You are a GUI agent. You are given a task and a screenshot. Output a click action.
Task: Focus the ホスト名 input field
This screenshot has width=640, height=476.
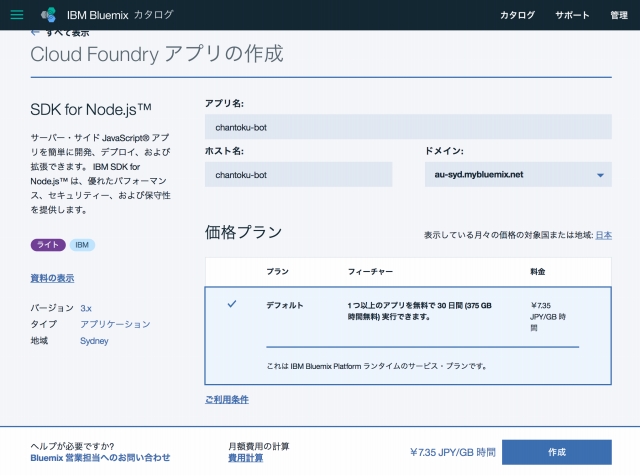point(298,174)
